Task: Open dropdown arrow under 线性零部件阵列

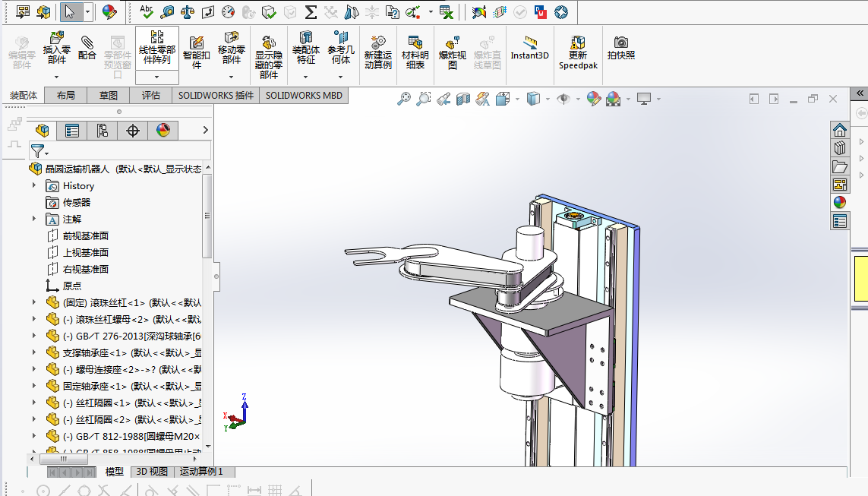Action: click(156, 77)
